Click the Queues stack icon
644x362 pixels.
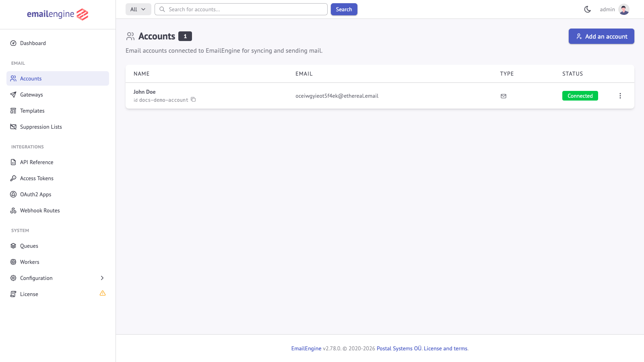click(13, 246)
